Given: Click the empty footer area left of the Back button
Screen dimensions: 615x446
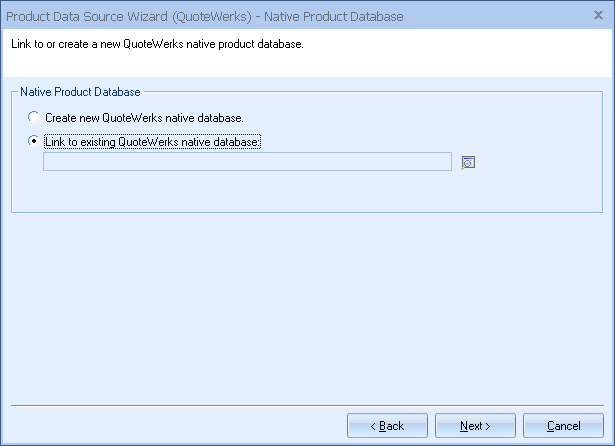Looking at the screenshot, I should [x=170, y=426].
